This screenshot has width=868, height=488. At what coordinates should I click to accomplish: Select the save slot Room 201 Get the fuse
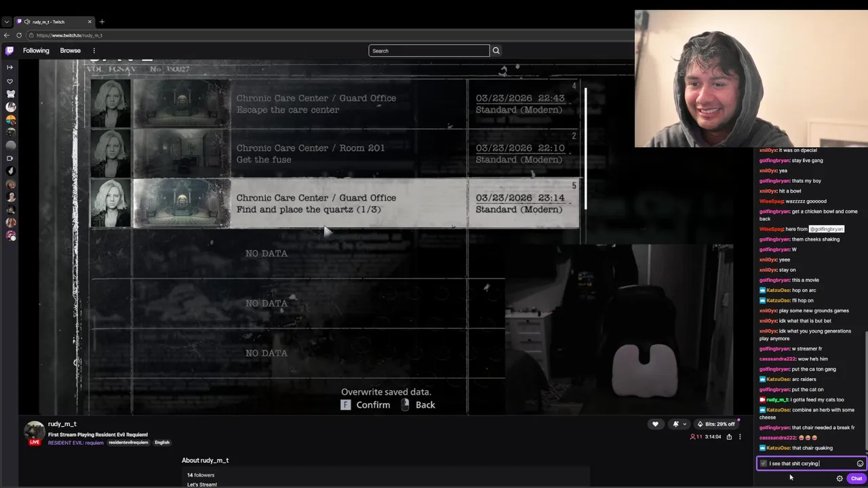tap(335, 154)
